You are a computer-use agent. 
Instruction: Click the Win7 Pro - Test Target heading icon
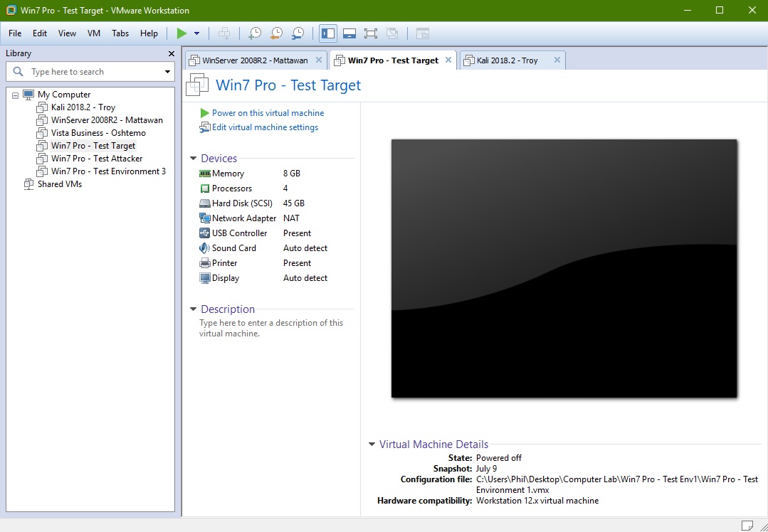click(197, 85)
